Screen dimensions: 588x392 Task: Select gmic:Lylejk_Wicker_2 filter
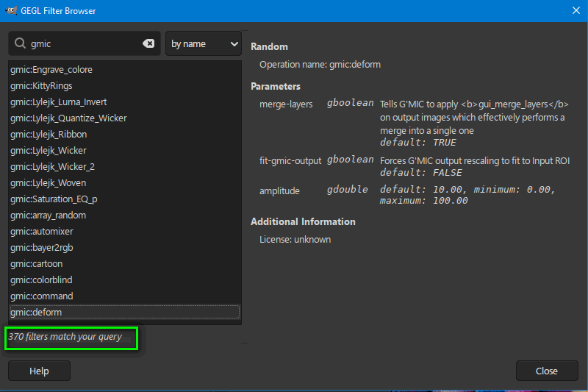click(124, 166)
